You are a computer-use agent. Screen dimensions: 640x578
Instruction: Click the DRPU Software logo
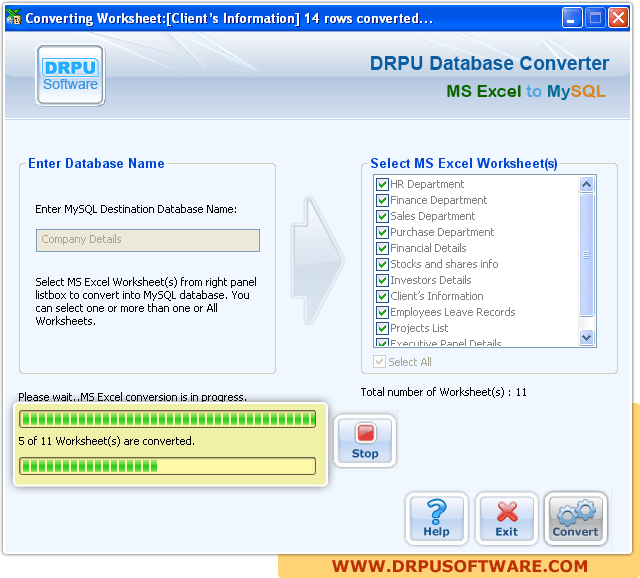coord(71,76)
